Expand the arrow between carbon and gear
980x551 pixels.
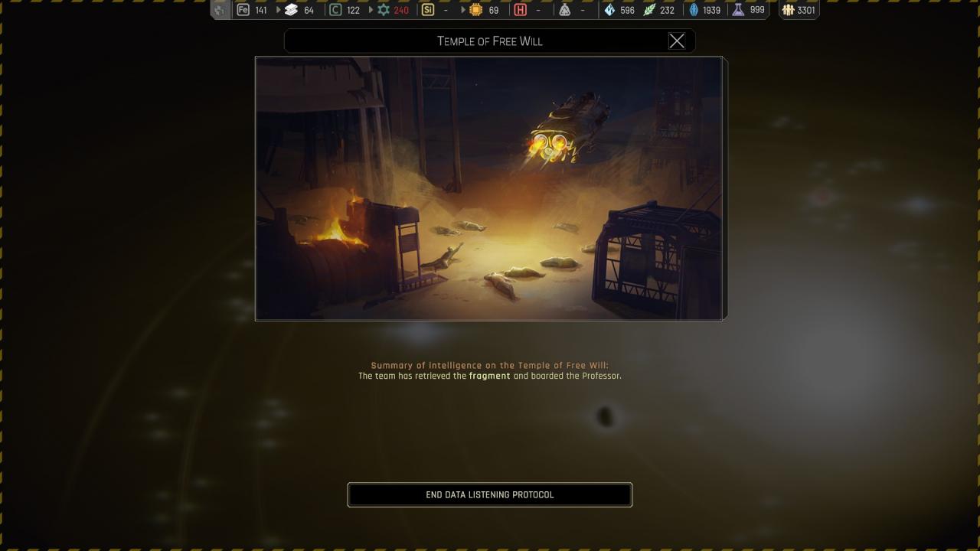point(371,10)
